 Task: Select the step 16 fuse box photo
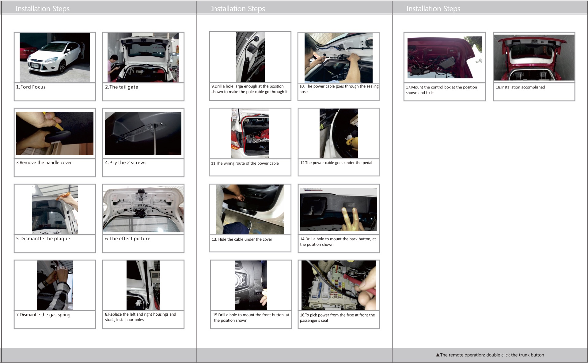(x=338, y=285)
